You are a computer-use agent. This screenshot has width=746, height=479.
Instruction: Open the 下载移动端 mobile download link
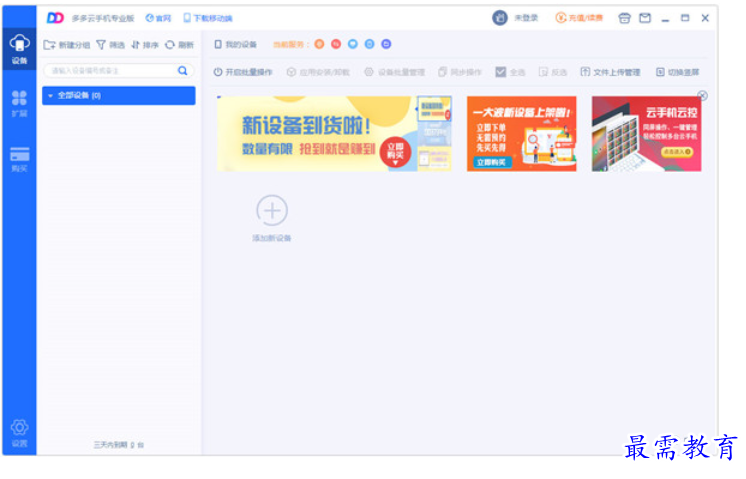click(208, 18)
